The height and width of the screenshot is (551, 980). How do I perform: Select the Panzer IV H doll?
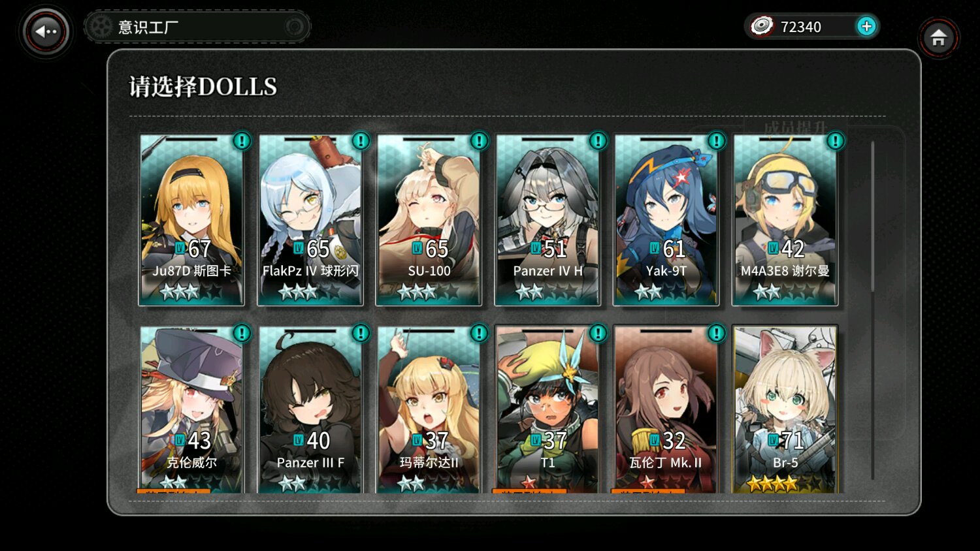coord(547,221)
